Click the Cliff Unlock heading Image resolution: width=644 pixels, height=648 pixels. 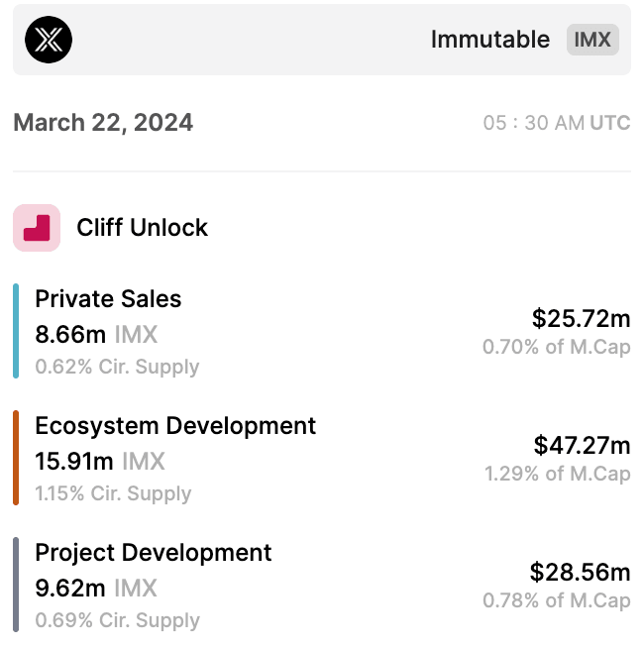click(x=142, y=228)
